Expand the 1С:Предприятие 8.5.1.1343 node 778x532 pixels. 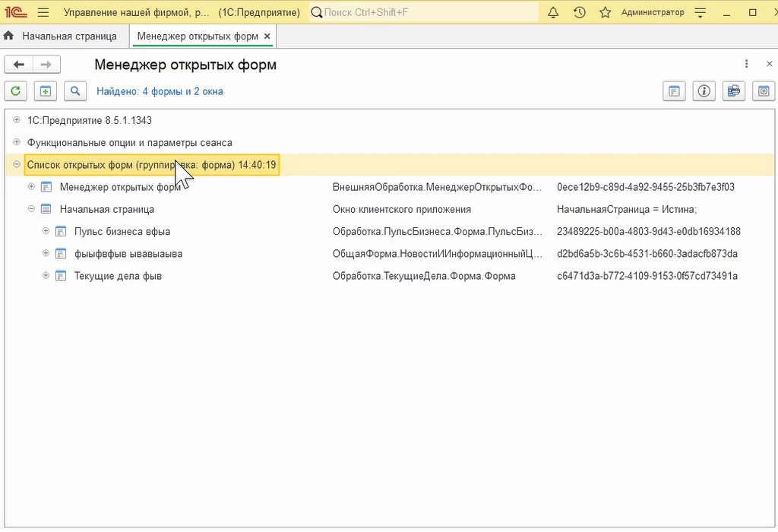click(x=17, y=120)
